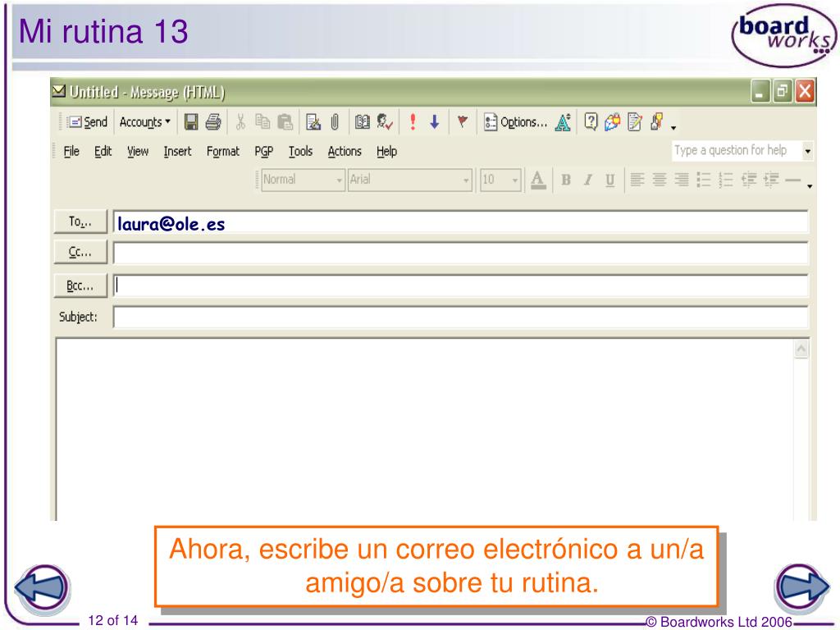Apply numbered list
The image size is (840, 630).
pos(726,180)
